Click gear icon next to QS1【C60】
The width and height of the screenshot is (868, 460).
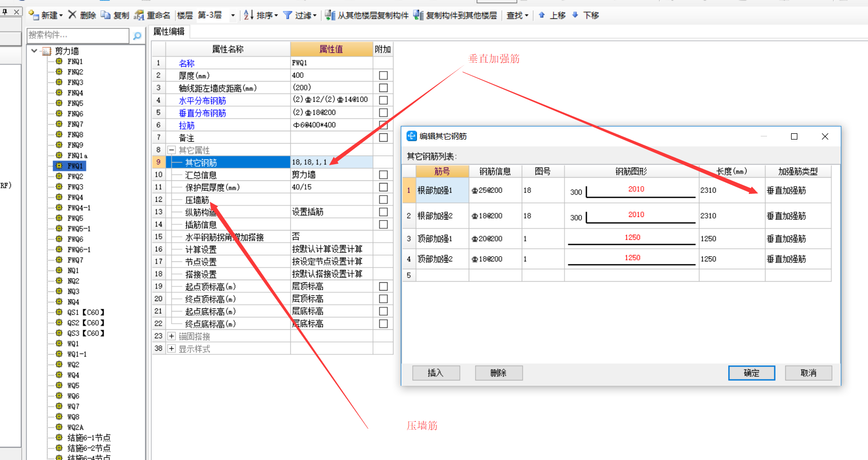pos(59,312)
